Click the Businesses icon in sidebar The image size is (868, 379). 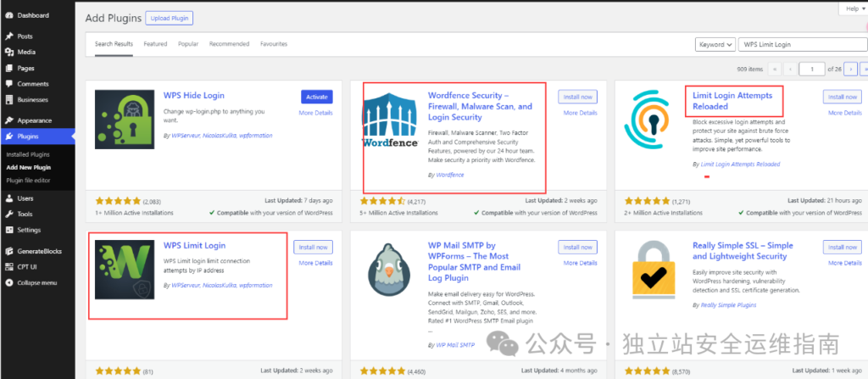[8, 100]
